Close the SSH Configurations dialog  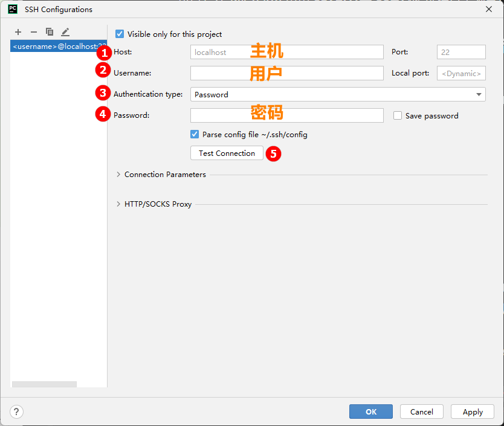click(x=488, y=9)
